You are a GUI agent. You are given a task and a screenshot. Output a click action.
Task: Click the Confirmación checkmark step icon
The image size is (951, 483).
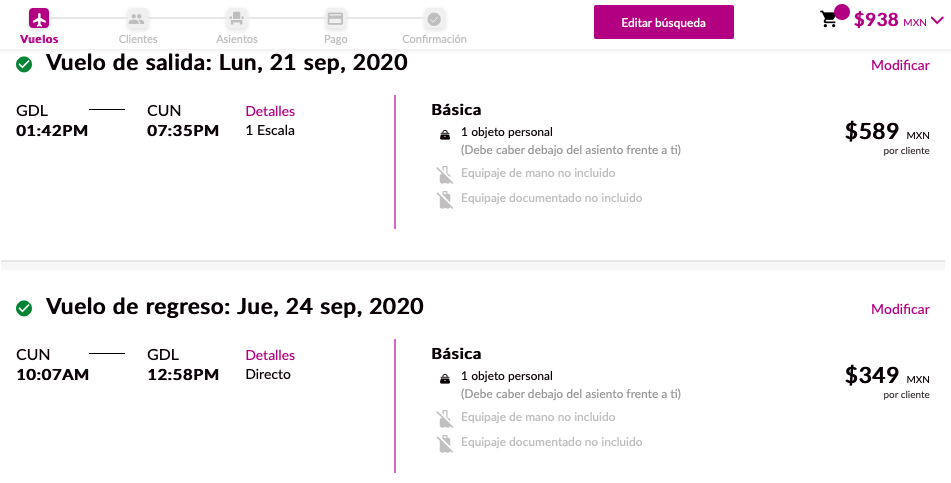pos(434,18)
